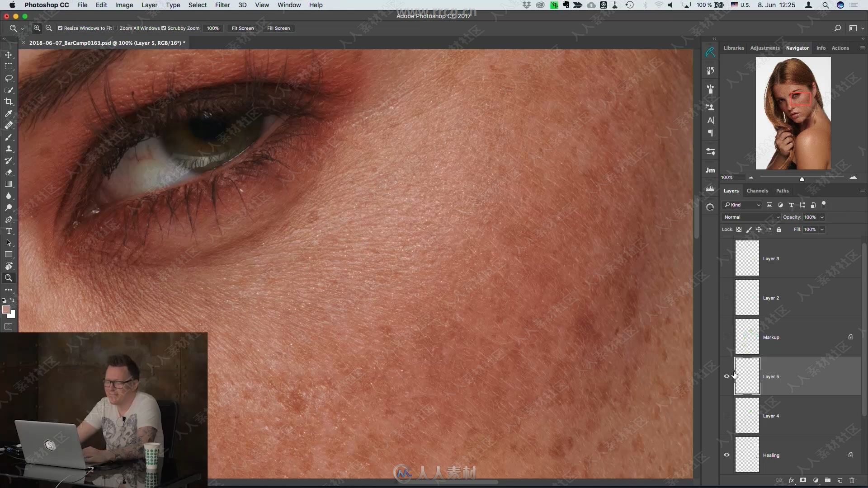Click the foreground color swatch
The width and height of the screenshot is (868, 488).
click(5, 309)
